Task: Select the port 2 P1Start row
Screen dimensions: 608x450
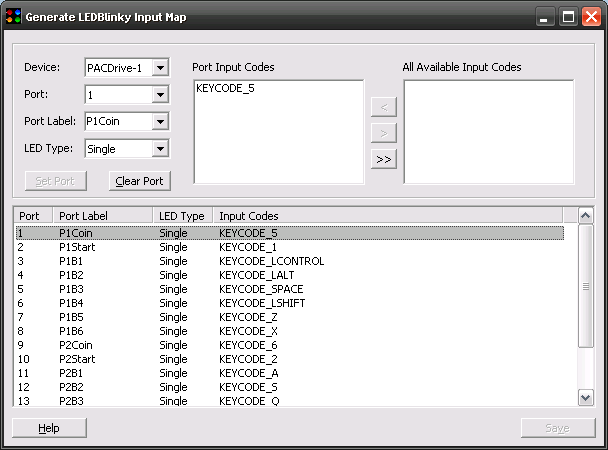Action: pos(290,247)
